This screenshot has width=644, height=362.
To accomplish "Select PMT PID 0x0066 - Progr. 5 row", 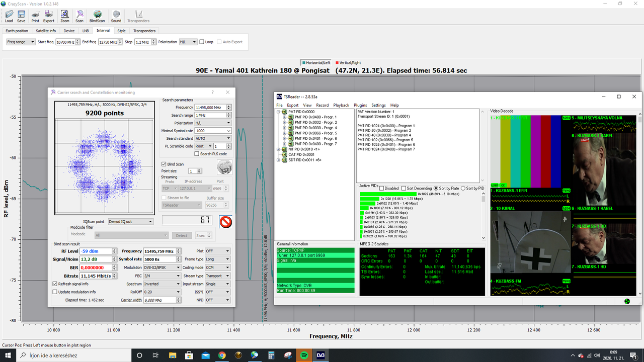I will 315,133.
